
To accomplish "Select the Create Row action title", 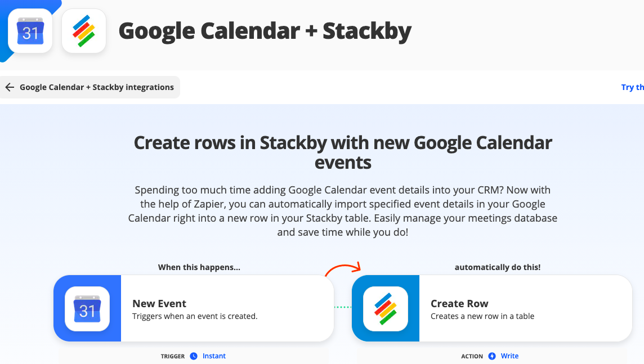I will [x=459, y=304].
